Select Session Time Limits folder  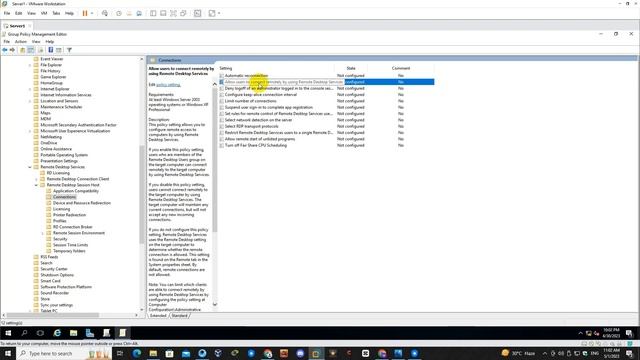[70, 245]
